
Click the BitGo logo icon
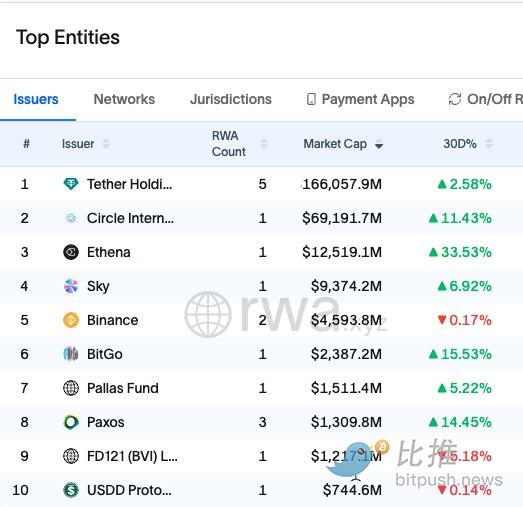pos(71,354)
